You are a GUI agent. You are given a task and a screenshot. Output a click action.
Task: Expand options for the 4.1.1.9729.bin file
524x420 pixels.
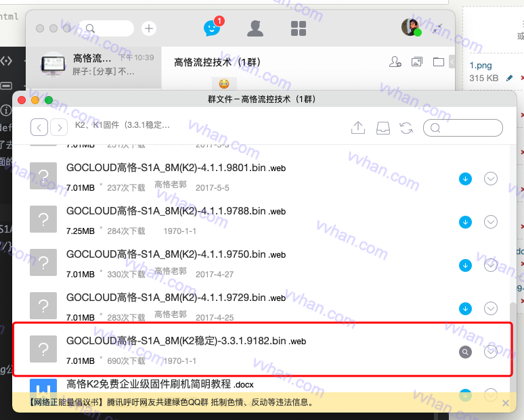[x=491, y=308]
